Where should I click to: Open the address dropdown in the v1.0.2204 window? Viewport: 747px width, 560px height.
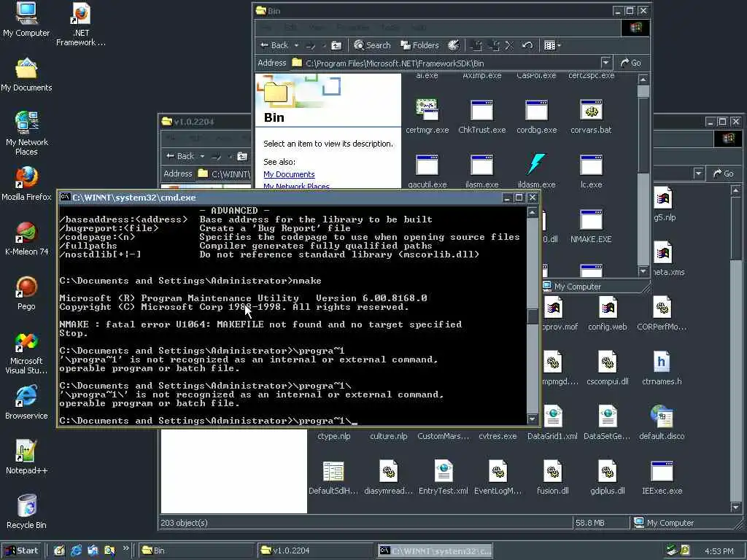[x=698, y=174]
